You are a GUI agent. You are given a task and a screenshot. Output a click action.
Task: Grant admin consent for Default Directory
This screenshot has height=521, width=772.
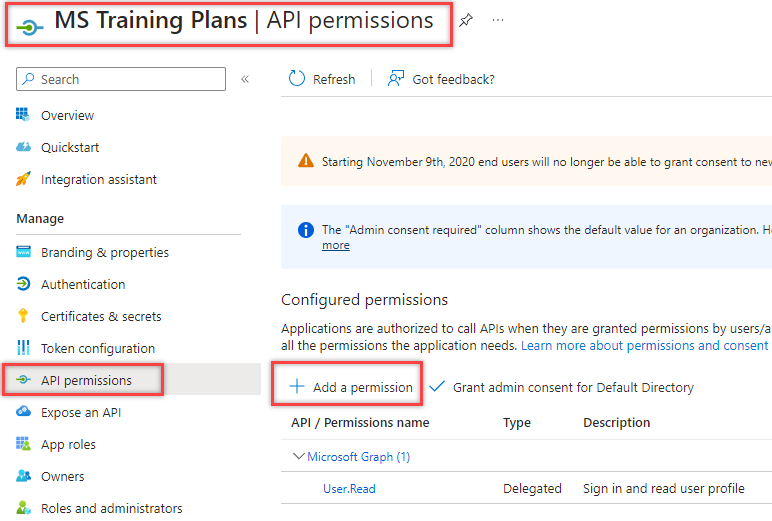coord(561,387)
